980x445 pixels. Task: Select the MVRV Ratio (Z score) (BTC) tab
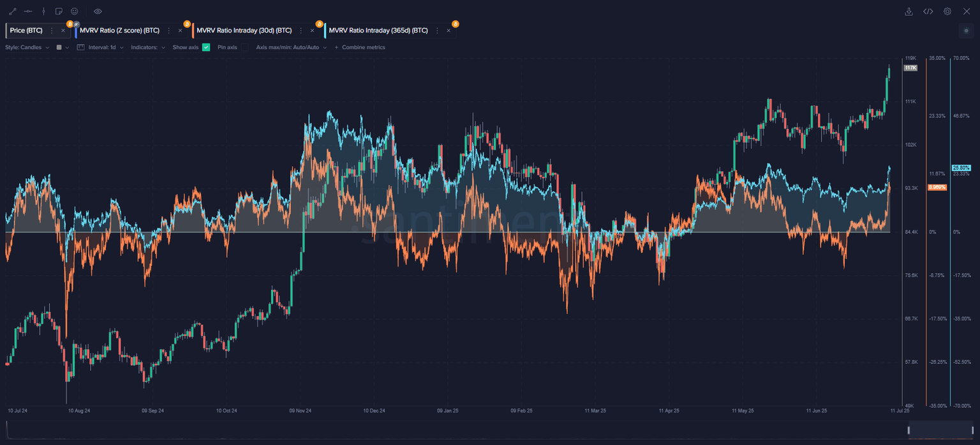119,31
